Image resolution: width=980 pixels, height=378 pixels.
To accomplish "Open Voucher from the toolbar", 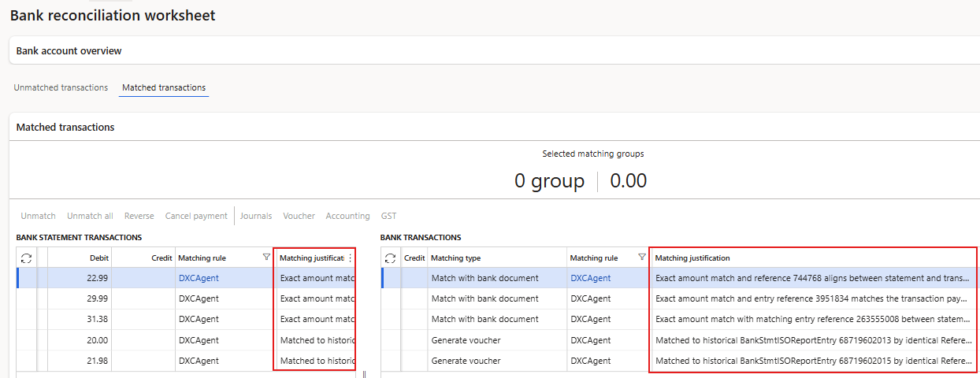I will click(299, 216).
